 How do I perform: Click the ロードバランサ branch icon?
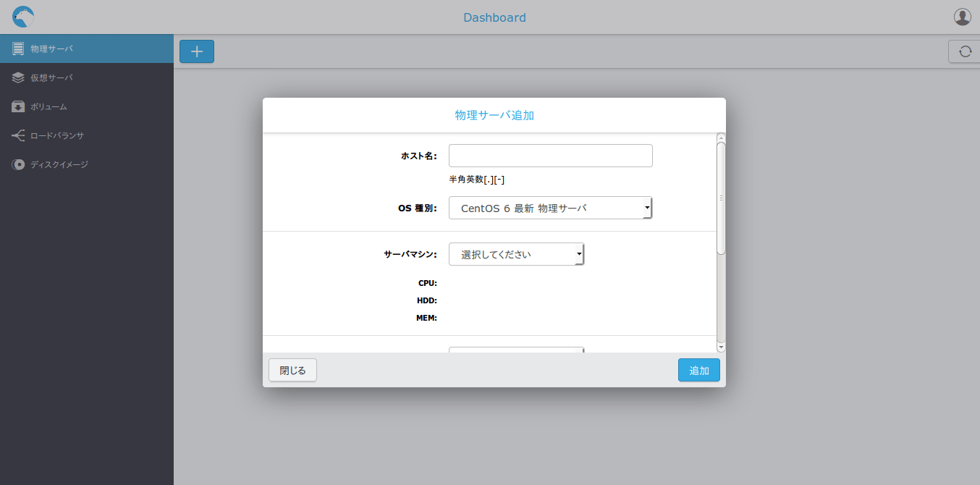coord(18,135)
